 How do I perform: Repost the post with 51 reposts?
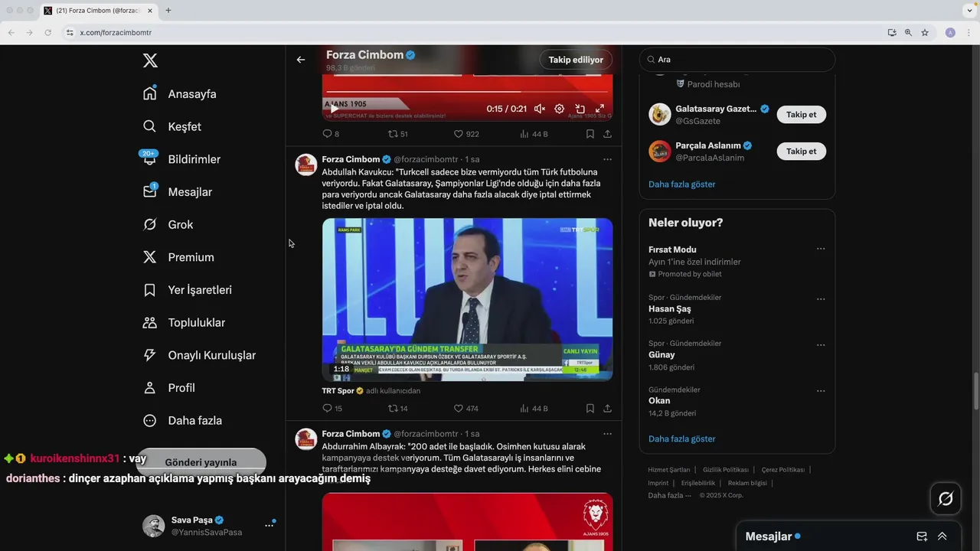(397, 134)
